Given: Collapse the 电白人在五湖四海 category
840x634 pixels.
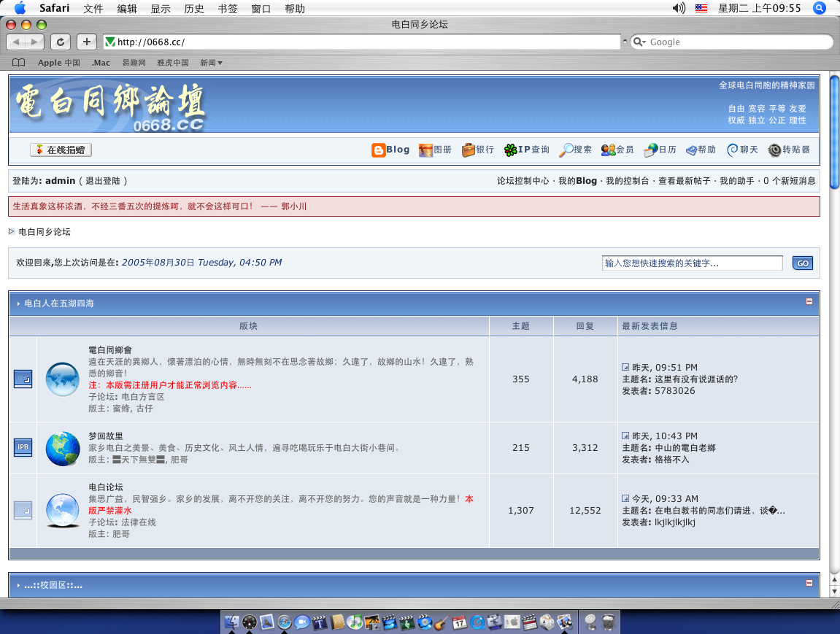Looking at the screenshot, I should click(x=809, y=301).
